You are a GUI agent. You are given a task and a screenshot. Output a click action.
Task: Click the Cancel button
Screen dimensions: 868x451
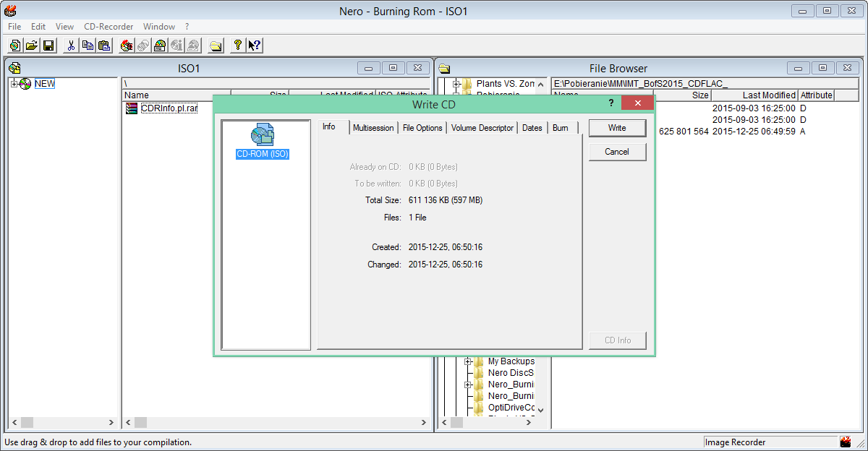(617, 152)
